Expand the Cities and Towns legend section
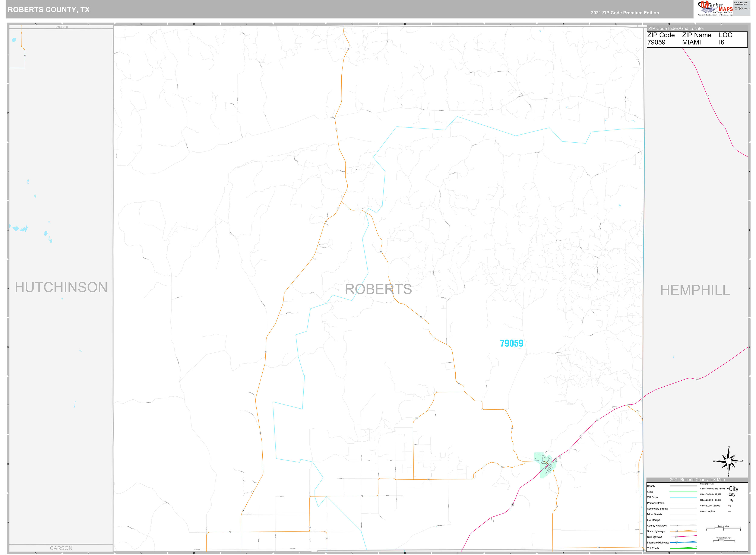This screenshot has width=756, height=555. click(x=707, y=484)
